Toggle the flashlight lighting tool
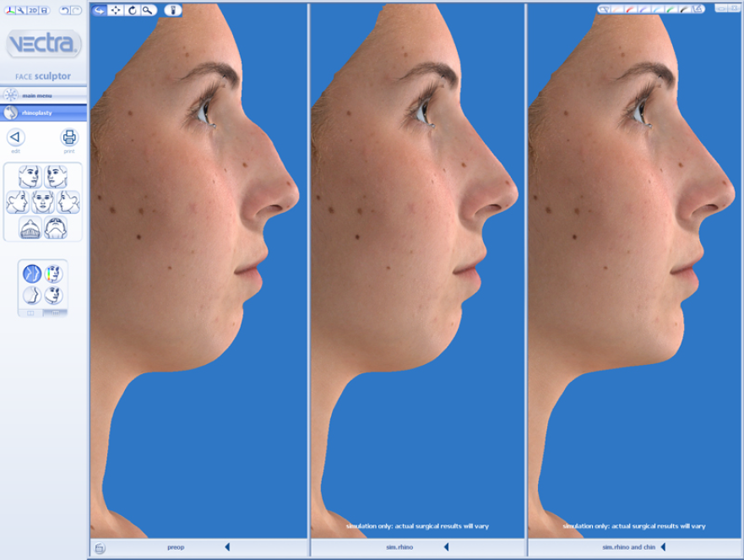744x560 pixels. (x=173, y=10)
